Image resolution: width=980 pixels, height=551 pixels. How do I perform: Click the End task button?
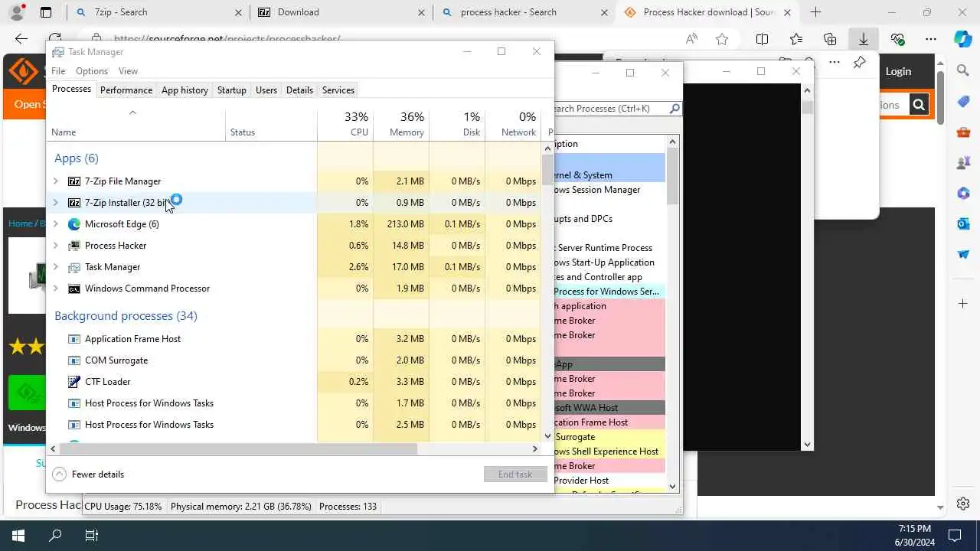point(515,474)
